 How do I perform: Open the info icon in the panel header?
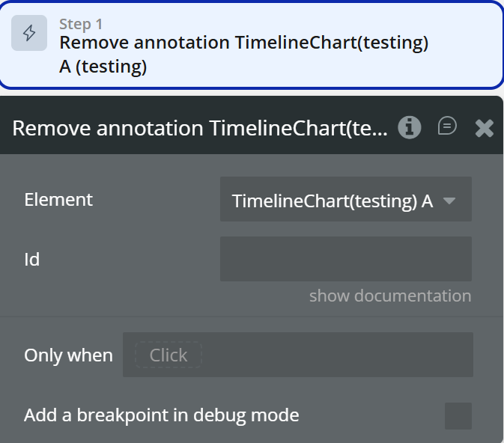(409, 128)
